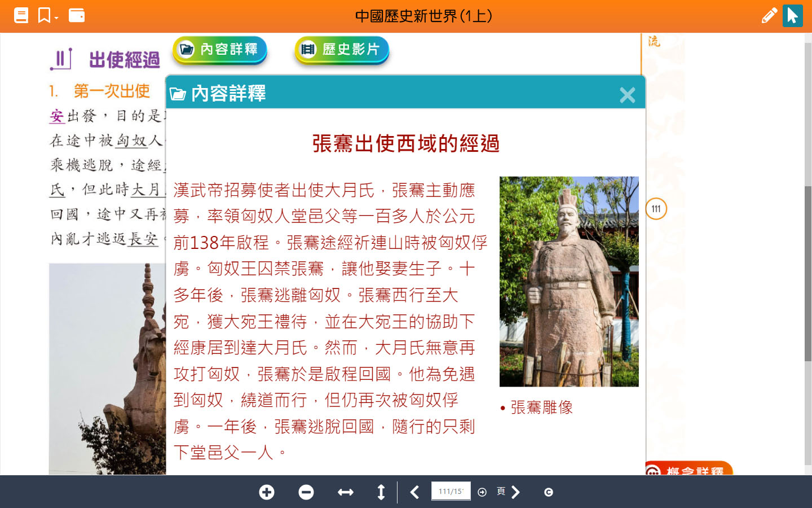This screenshot has height=508, width=812.
Task: Click the 內容詳釋 green button
Action: 220,50
